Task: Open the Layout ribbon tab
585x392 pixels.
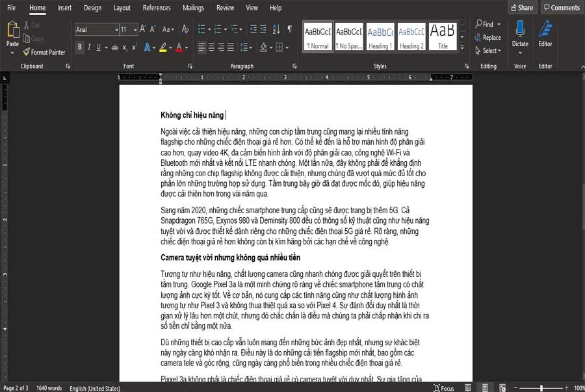Action: pyautogui.click(x=122, y=8)
